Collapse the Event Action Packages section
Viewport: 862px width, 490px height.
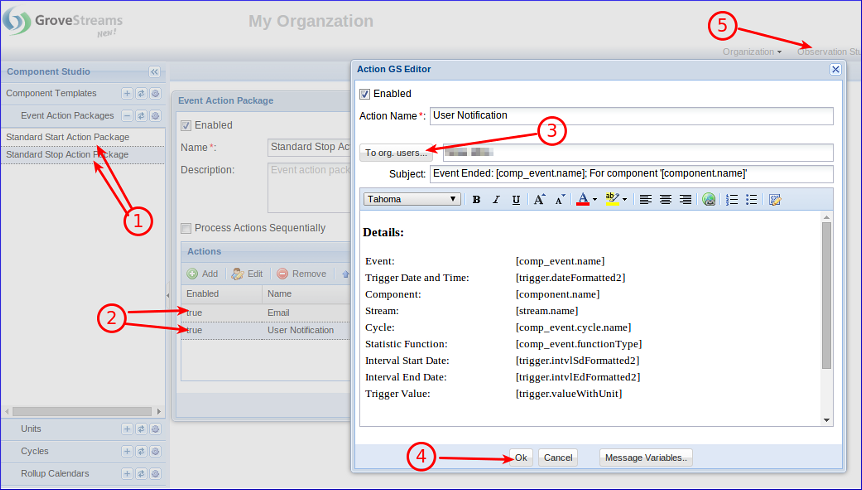coord(127,116)
